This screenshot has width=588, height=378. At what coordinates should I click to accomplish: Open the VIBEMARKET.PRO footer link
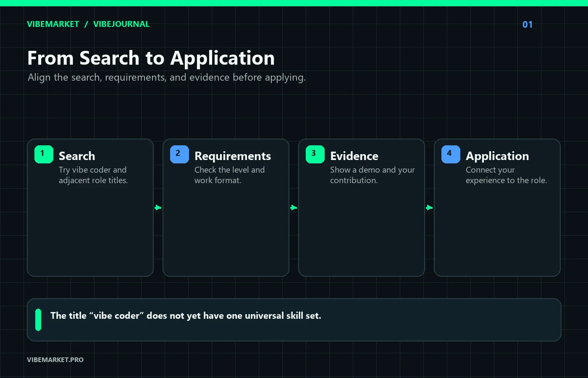(x=55, y=360)
